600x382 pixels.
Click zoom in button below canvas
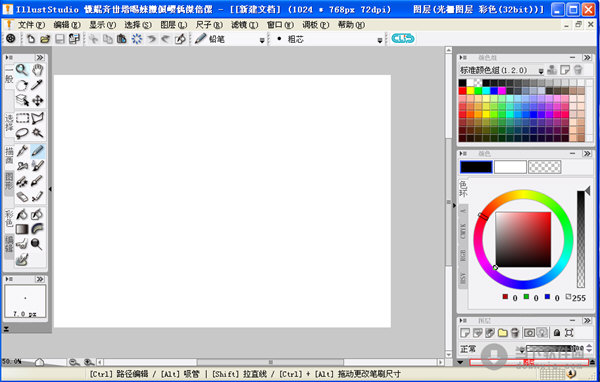pyautogui.click(x=89, y=362)
